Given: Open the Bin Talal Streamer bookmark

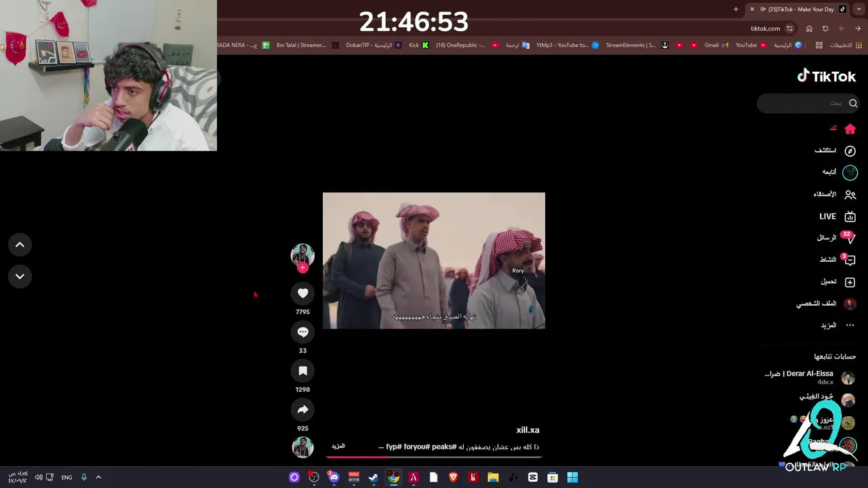Looking at the screenshot, I should (x=307, y=45).
